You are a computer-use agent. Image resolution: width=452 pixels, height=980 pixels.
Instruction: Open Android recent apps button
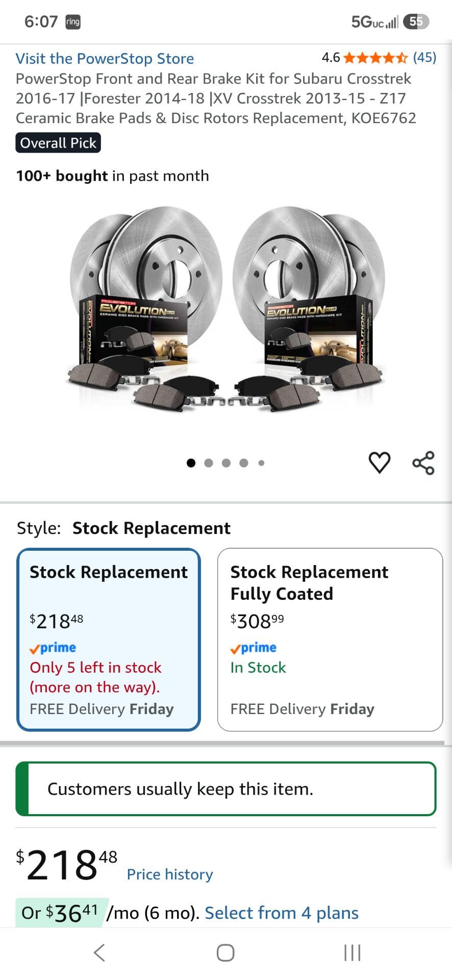(x=352, y=952)
